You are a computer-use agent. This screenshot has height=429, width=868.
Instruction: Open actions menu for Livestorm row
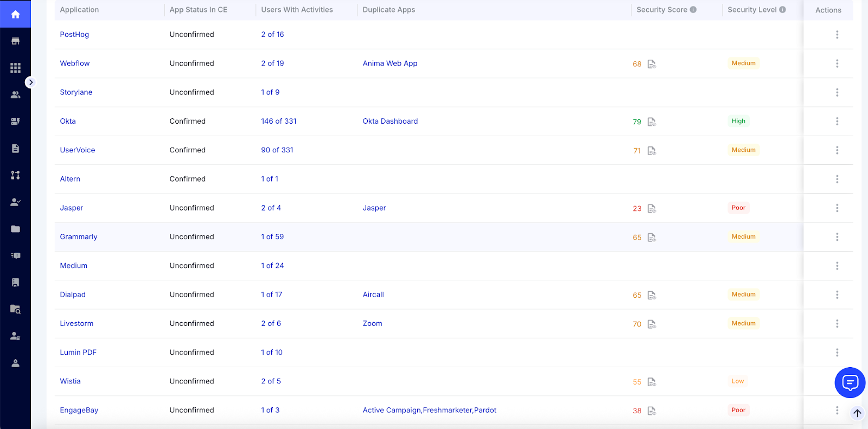coord(837,324)
